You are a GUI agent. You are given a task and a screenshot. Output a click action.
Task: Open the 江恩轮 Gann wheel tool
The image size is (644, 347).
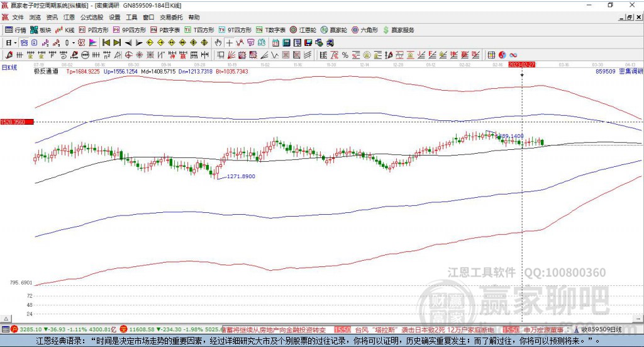pos(303,30)
